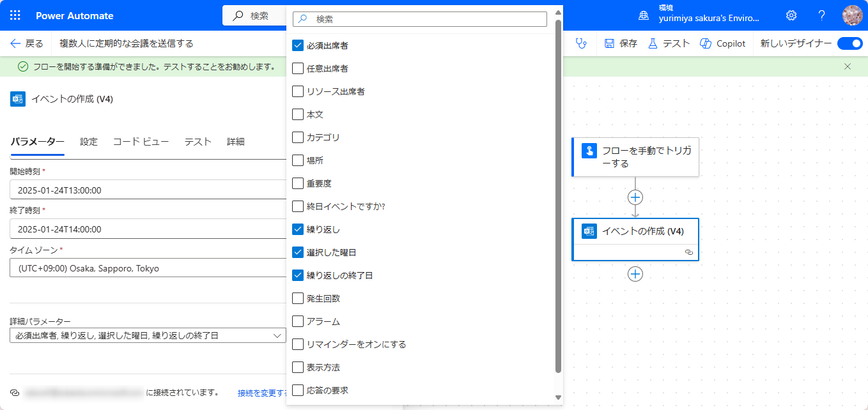Image resolution: width=868 pixels, height=410 pixels.
Task: Check the 応答の要求 checkbox
Action: tap(298, 390)
